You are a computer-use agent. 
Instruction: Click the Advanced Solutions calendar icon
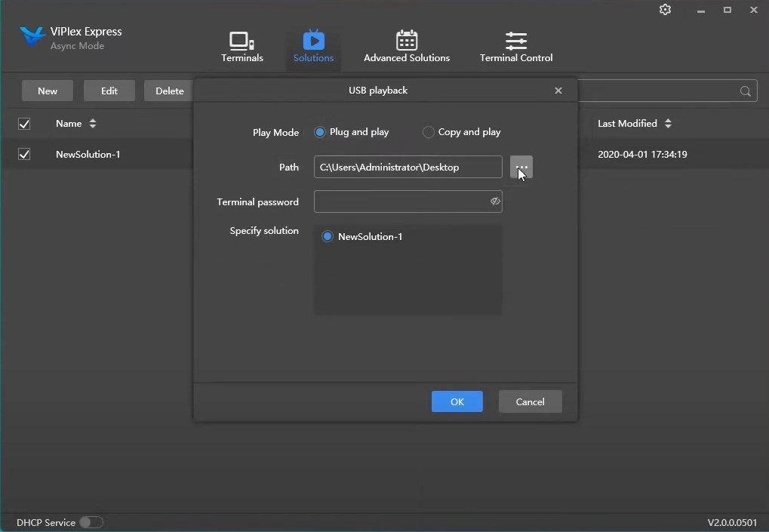point(408,41)
